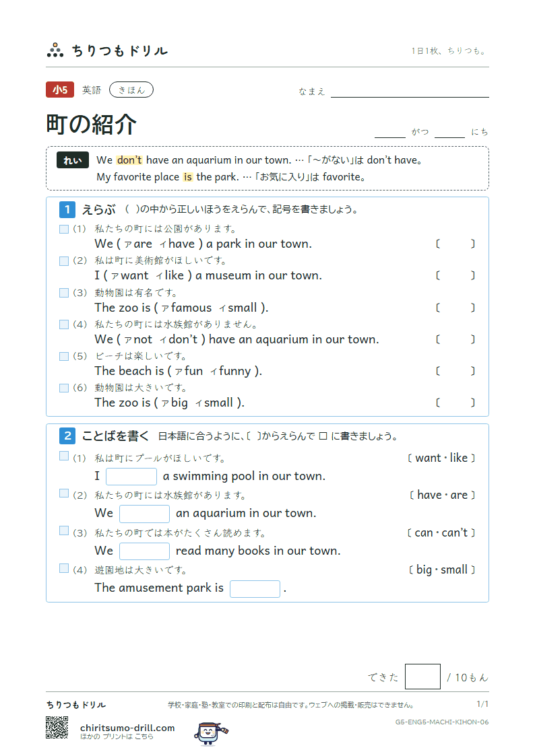The height and width of the screenshot is (756, 535).
Task: Click the ほかの プリントは こちら link text
Action: click(117, 736)
